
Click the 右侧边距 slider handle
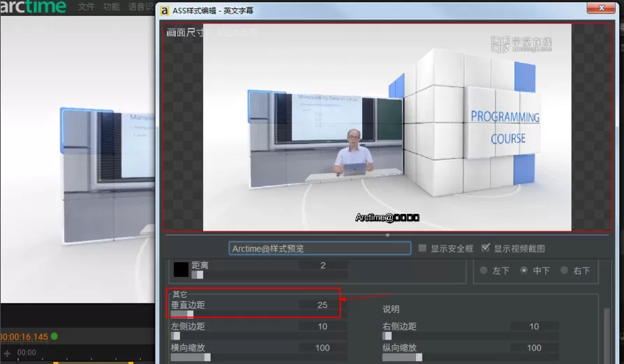click(x=388, y=336)
